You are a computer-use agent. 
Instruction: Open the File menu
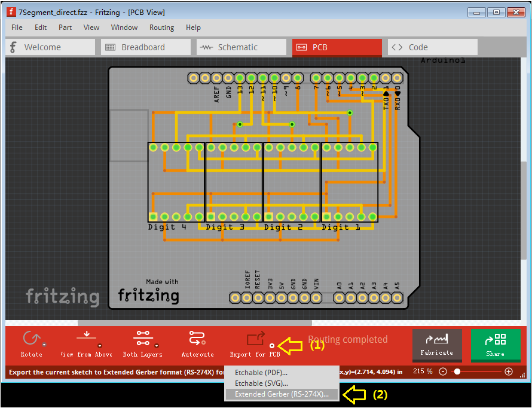pyautogui.click(x=17, y=28)
